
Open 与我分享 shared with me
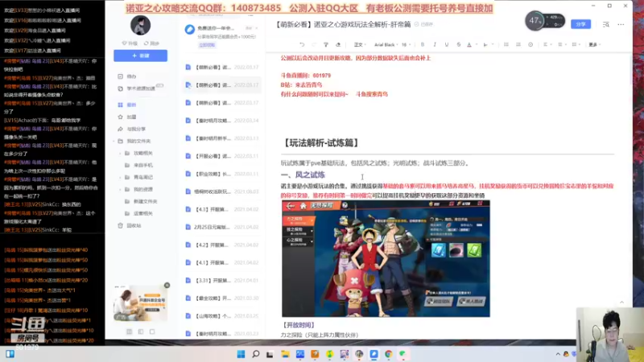pos(136,129)
